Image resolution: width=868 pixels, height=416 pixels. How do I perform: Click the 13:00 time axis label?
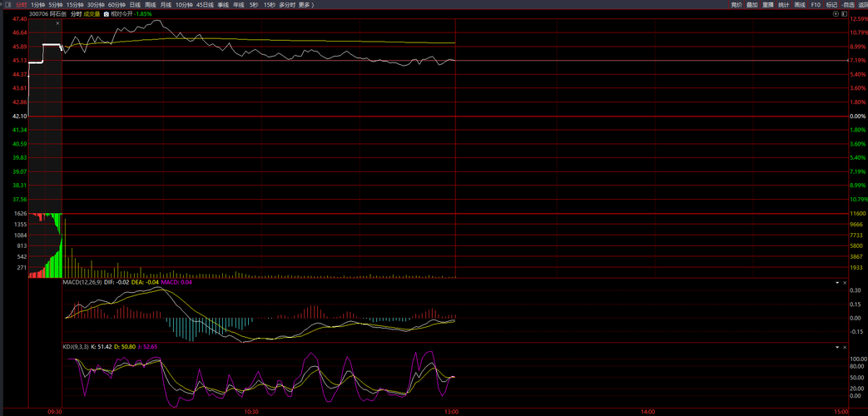pos(452,412)
